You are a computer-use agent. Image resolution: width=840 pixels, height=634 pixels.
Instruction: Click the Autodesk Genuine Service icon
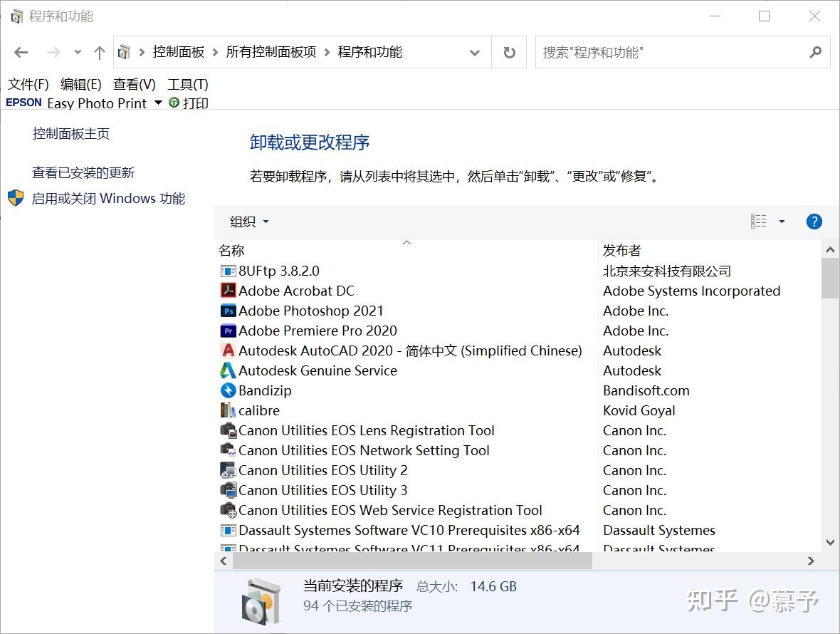(x=229, y=370)
